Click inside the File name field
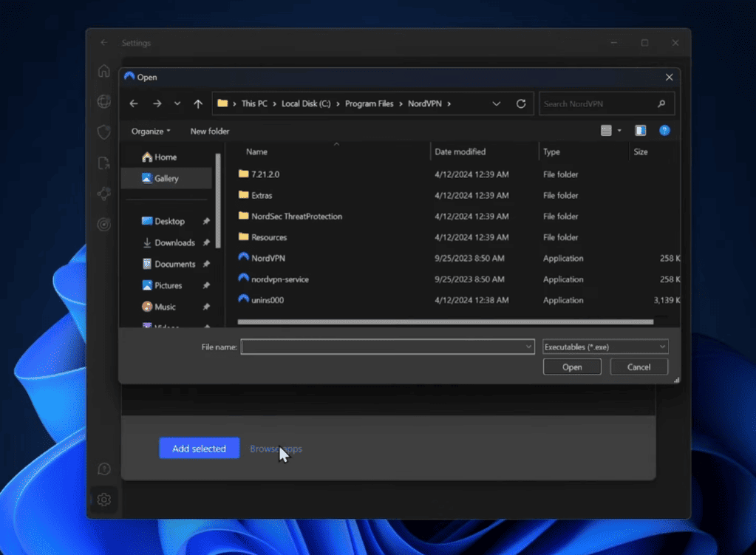Image resolution: width=756 pixels, height=555 pixels. tap(384, 346)
